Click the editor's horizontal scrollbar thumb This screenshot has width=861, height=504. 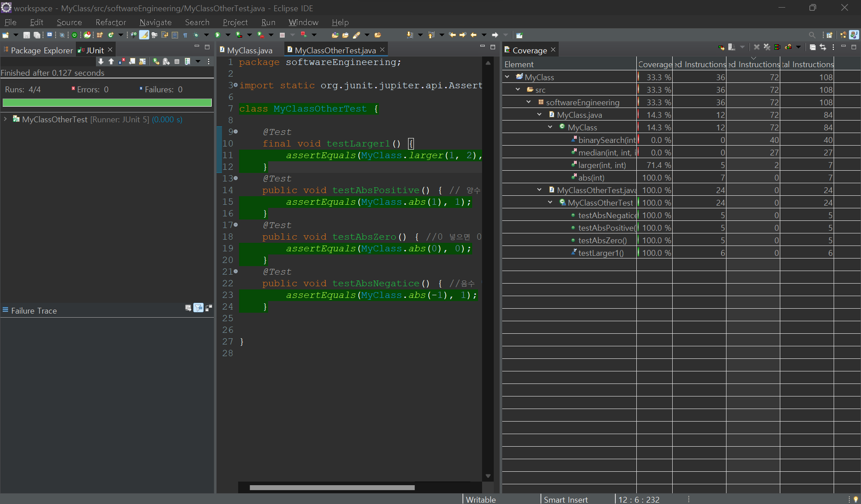pyautogui.click(x=332, y=487)
